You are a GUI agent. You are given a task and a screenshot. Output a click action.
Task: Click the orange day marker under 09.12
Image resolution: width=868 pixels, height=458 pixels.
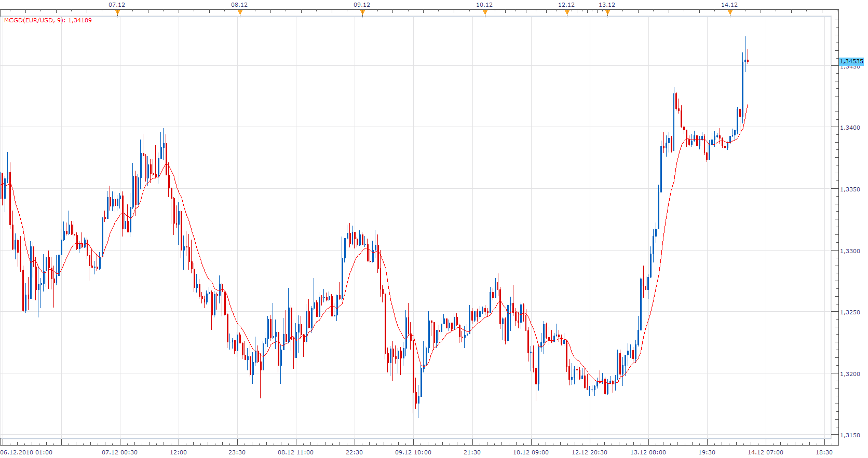pos(362,13)
